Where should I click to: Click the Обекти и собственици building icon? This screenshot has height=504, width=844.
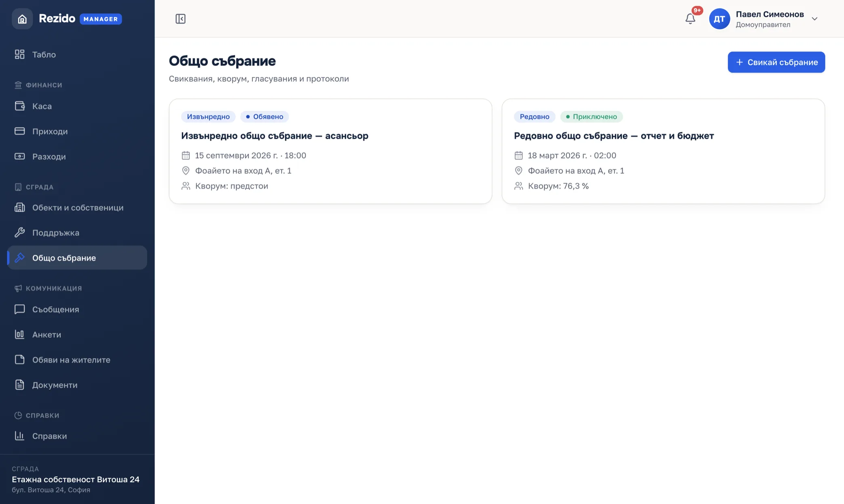point(19,207)
